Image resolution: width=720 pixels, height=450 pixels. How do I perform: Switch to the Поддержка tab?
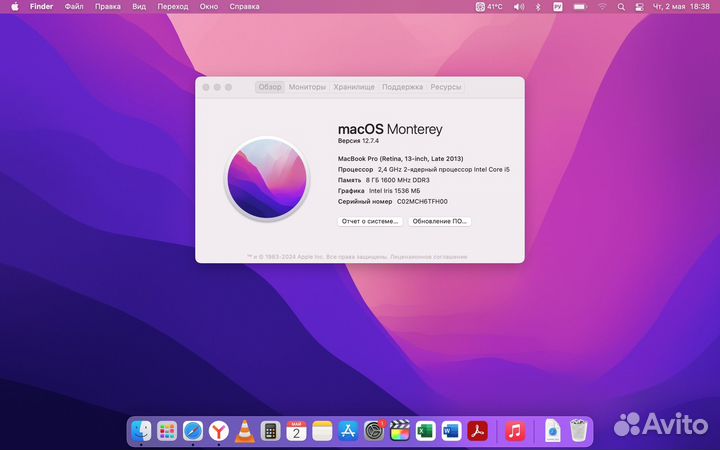(402, 87)
